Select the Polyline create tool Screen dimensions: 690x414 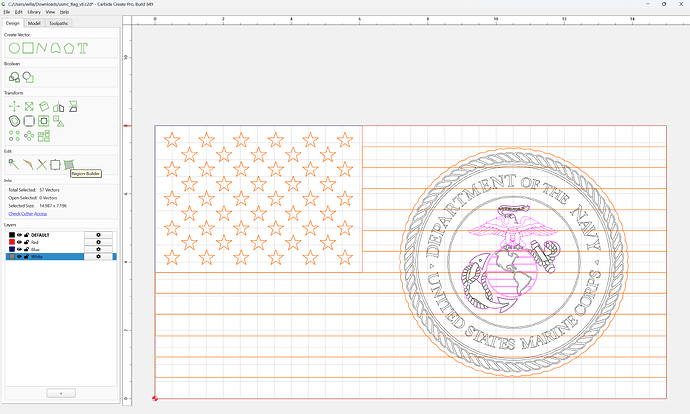(42, 48)
